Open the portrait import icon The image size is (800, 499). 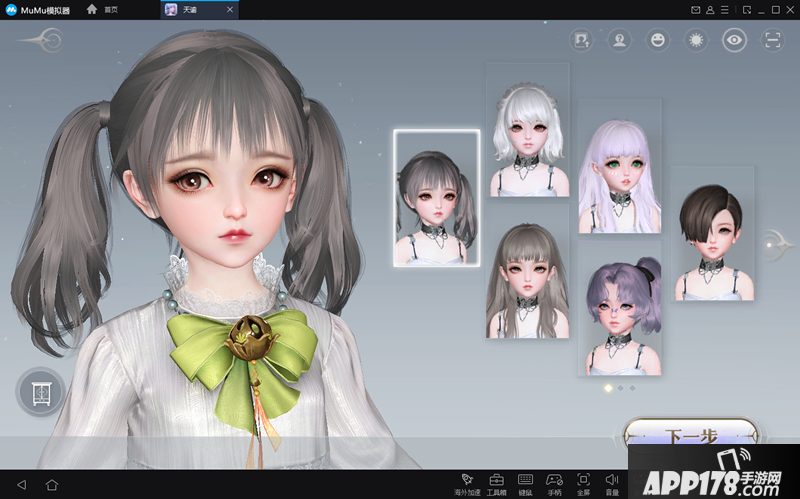click(x=580, y=40)
